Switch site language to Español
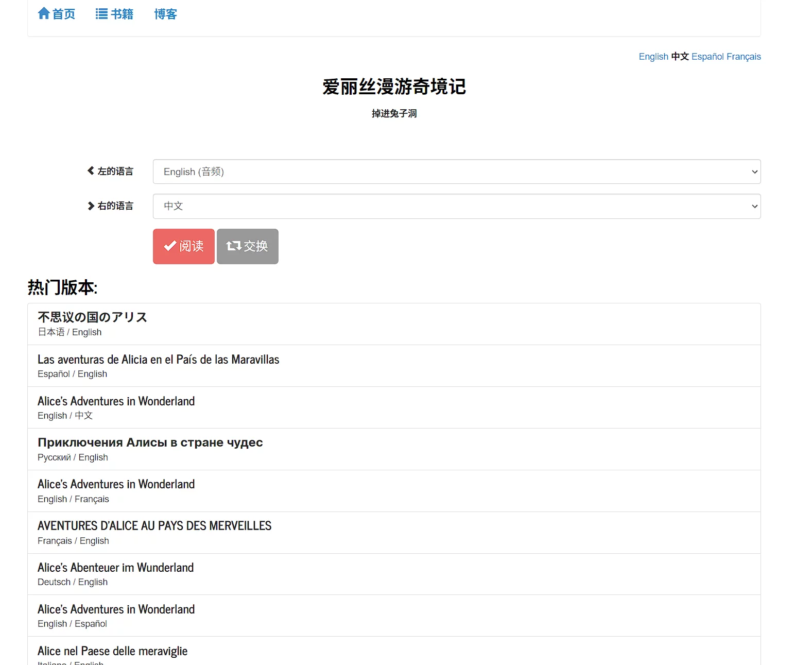Screen dimensions: 812x665 (x=707, y=57)
